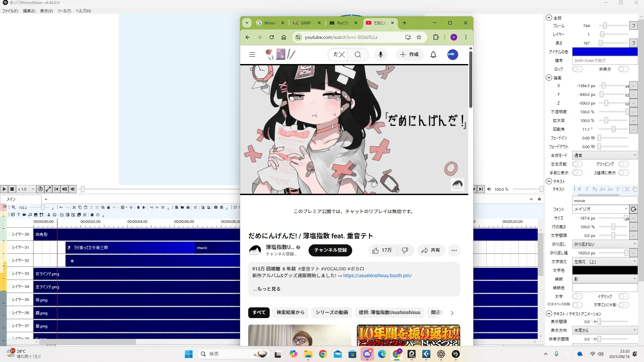The image size is (644, 362).
Task: Toggle the 左右反転 flip switch
Action: (577, 164)
